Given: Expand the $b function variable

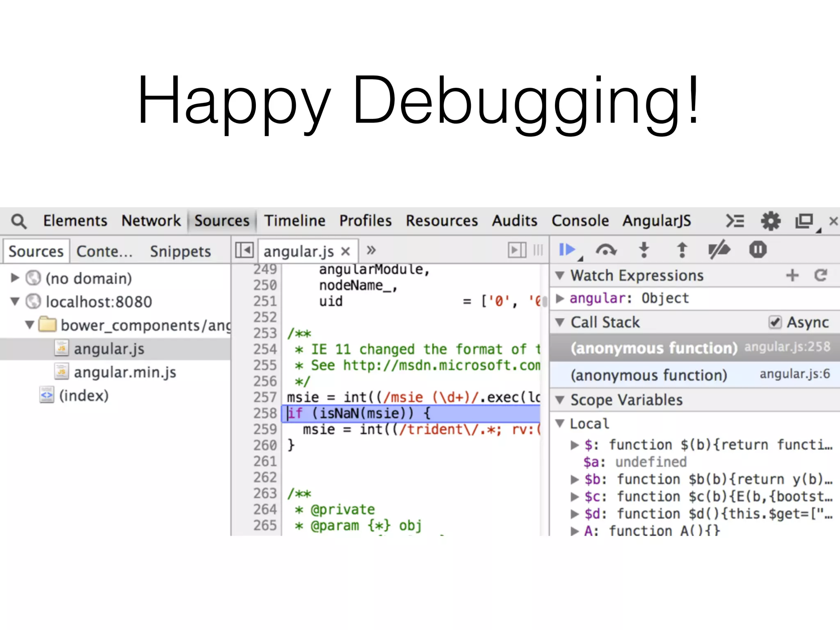Looking at the screenshot, I should [575, 479].
